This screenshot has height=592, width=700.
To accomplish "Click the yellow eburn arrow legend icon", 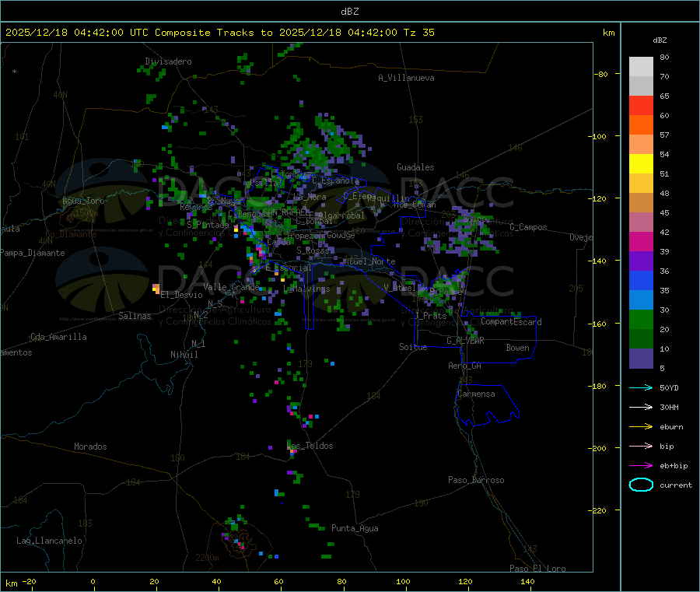I will pyautogui.click(x=641, y=427).
